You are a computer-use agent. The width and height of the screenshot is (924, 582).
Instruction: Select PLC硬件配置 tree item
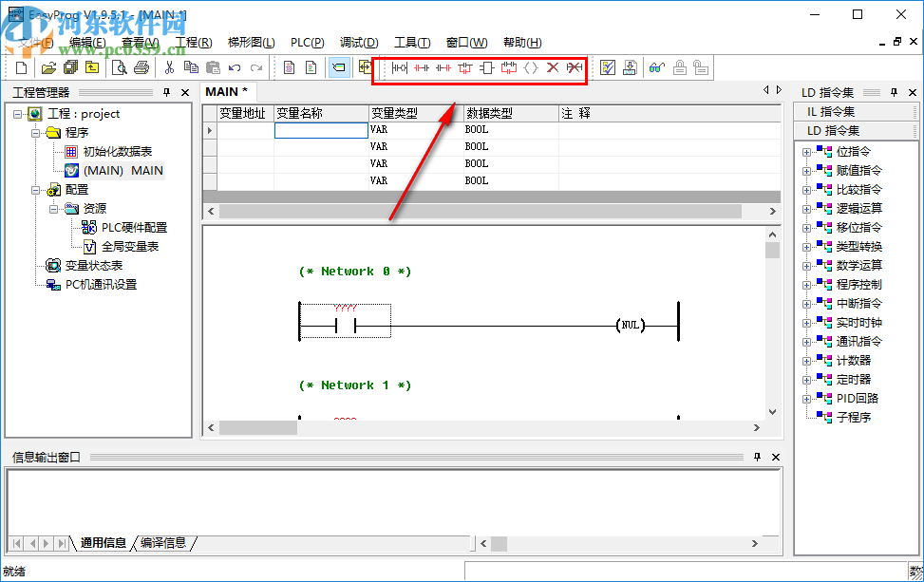[134, 227]
